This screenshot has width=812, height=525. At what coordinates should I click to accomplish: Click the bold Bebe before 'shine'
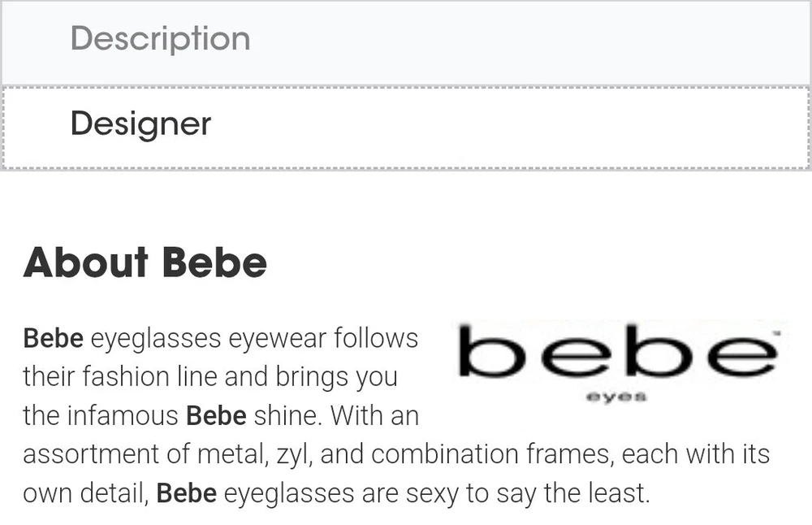pyautogui.click(x=216, y=416)
